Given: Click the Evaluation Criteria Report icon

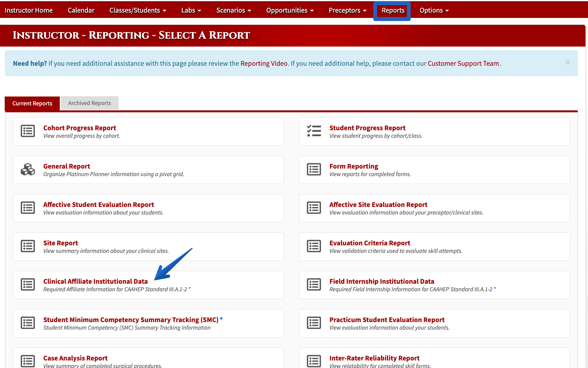Looking at the screenshot, I should pos(314,246).
